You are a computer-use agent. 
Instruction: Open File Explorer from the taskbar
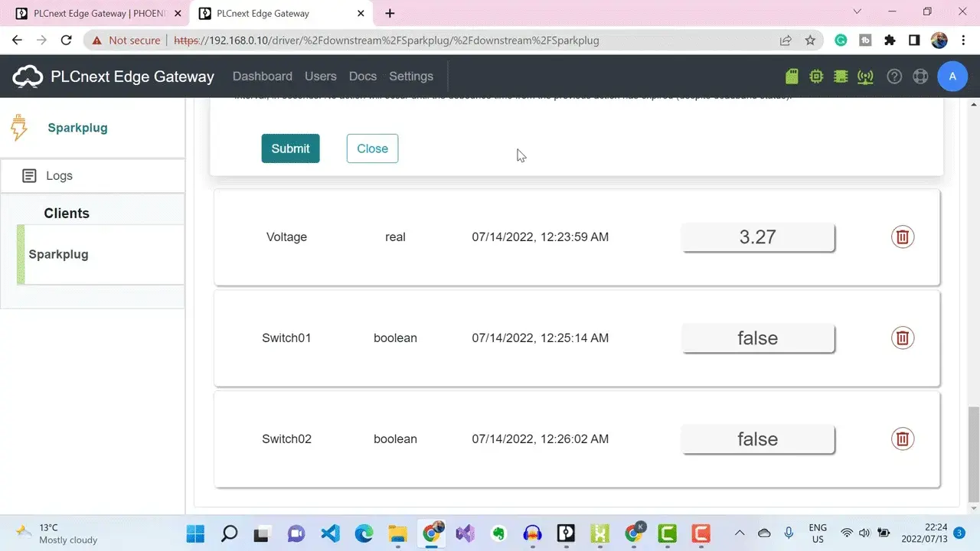[397, 533]
